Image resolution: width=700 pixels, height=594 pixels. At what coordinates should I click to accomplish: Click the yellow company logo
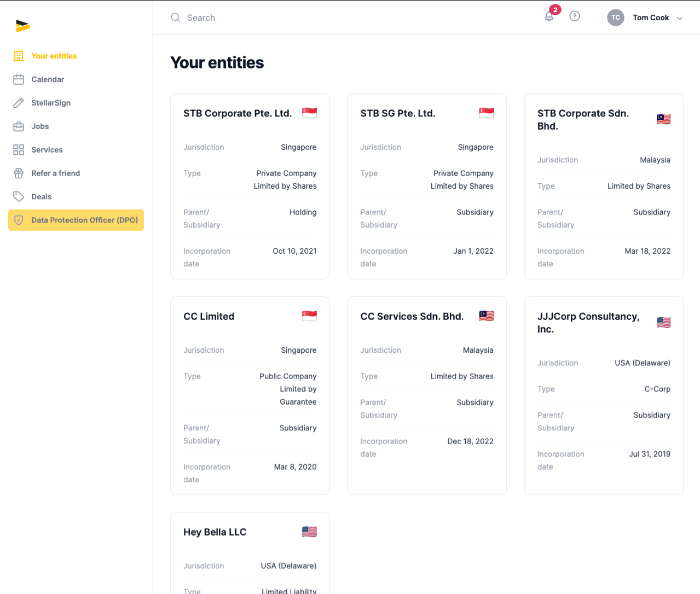click(22, 26)
